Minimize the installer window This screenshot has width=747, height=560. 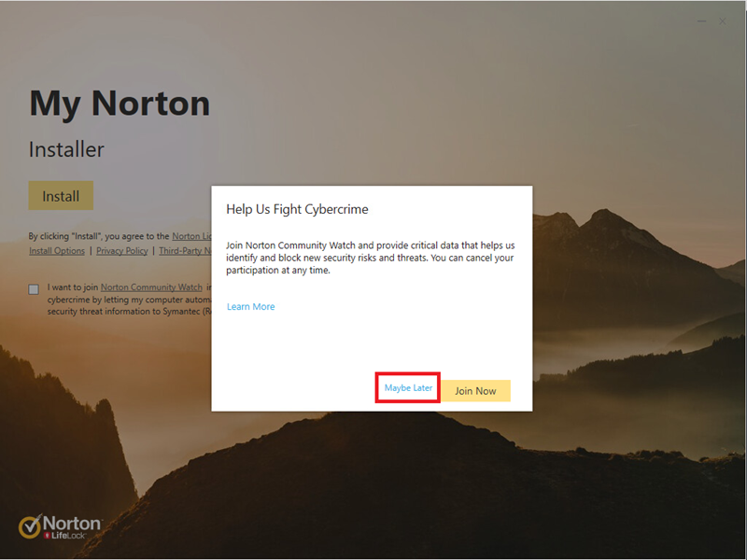pos(702,21)
